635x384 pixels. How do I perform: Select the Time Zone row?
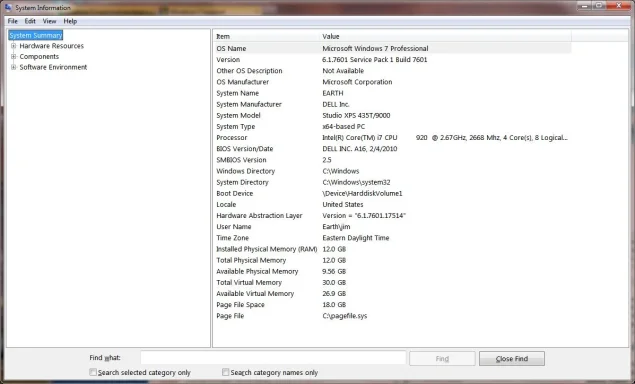click(x=392, y=238)
